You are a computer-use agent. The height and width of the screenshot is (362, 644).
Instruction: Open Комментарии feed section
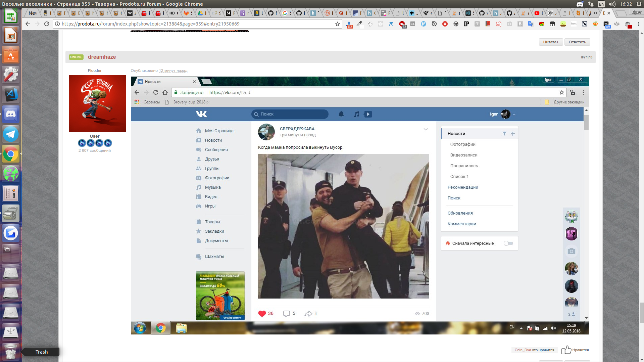462,224
